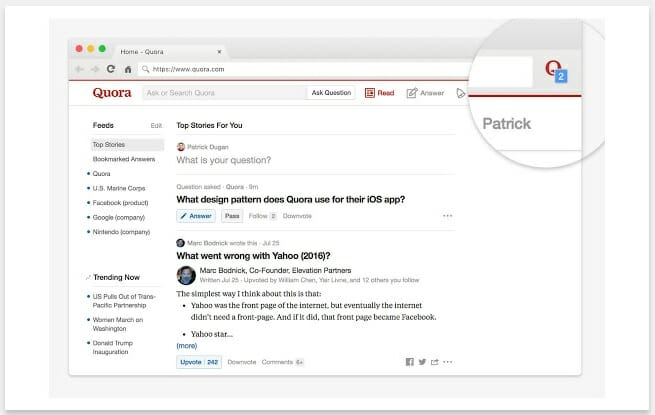655x415 pixels.
Task: Click the Pass button
Action: point(232,216)
